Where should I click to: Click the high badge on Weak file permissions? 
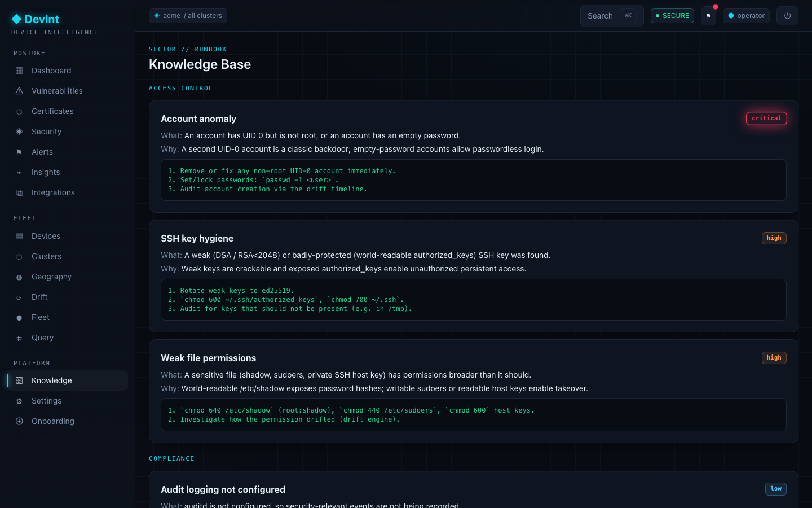(774, 358)
